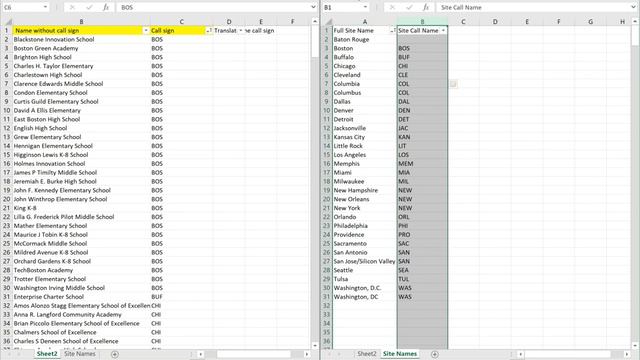Select column D header in left window
640x360 pixels.
(x=229, y=22)
